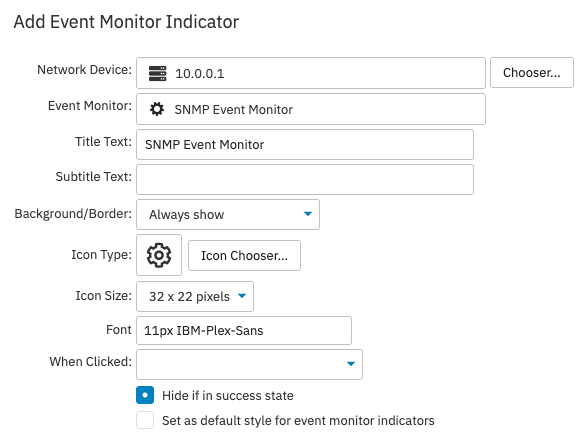The image size is (578, 434).
Task: Click the 'Hide if in success state' label text
Action: click(x=228, y=396)
